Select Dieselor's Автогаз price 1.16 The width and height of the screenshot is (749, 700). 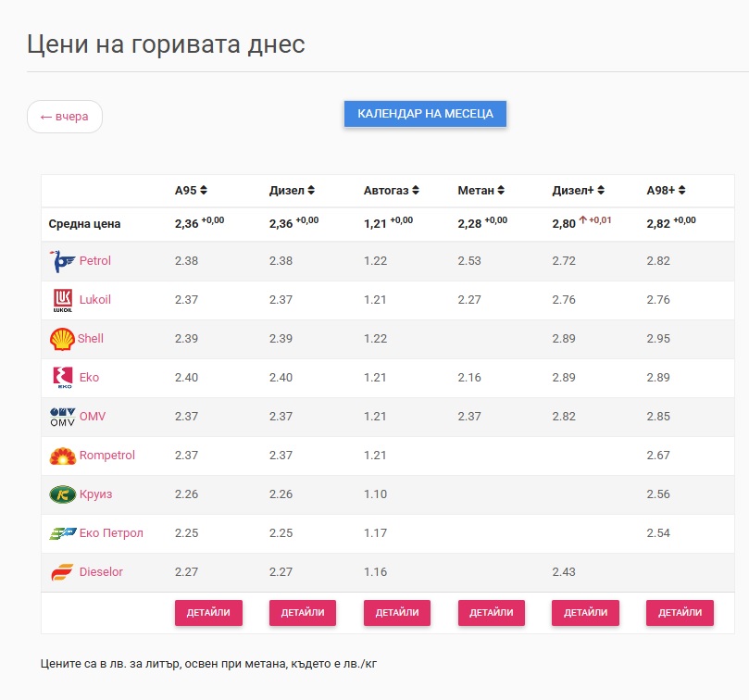(x=375, y=572)
